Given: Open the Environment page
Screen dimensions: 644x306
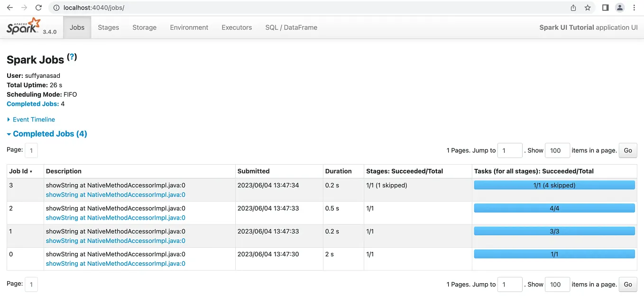Looking at the screenshot, I should pyautogui.click(x=189, y=28).
